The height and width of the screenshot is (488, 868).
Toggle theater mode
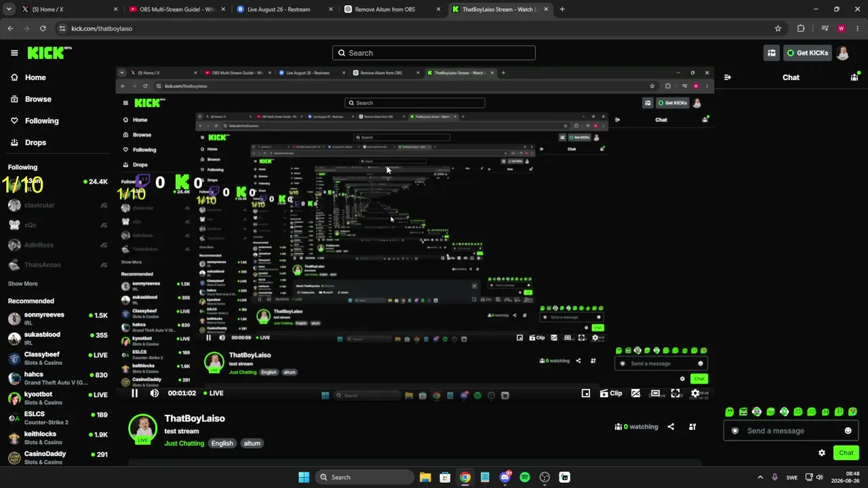(x=655, y=393)
